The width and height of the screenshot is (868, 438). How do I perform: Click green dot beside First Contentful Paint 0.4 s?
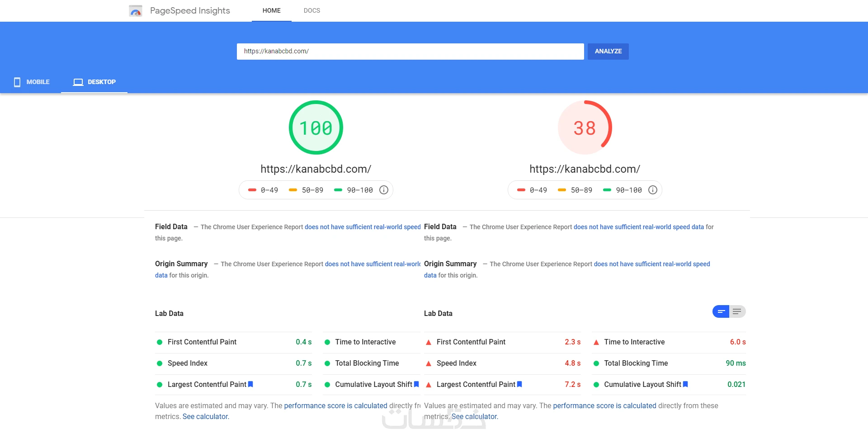pos(160,342)
